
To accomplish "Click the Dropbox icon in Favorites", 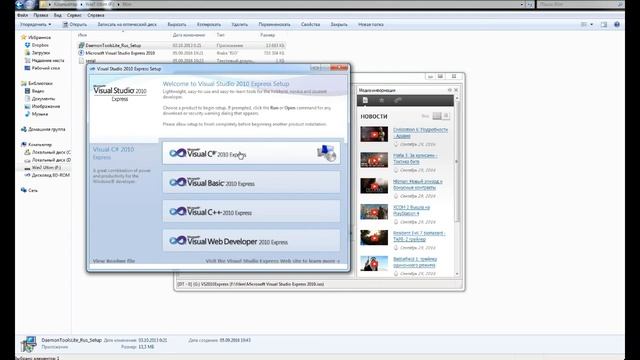I will click(27, 45).
